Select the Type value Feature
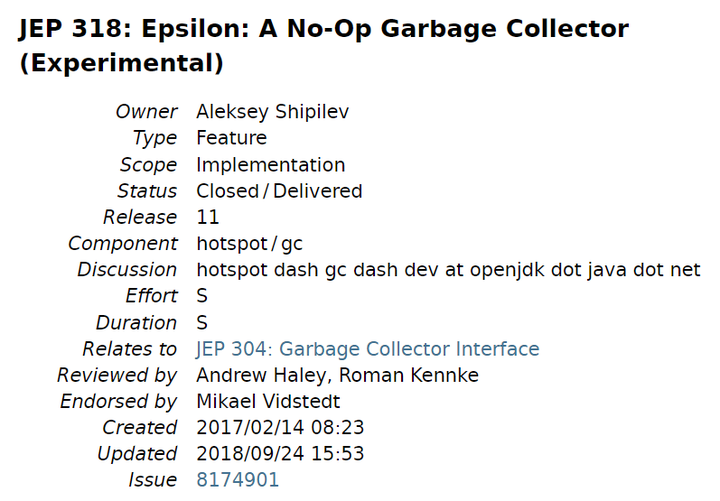The height and width of the screenshot is (501, 720). pos(231,138)
